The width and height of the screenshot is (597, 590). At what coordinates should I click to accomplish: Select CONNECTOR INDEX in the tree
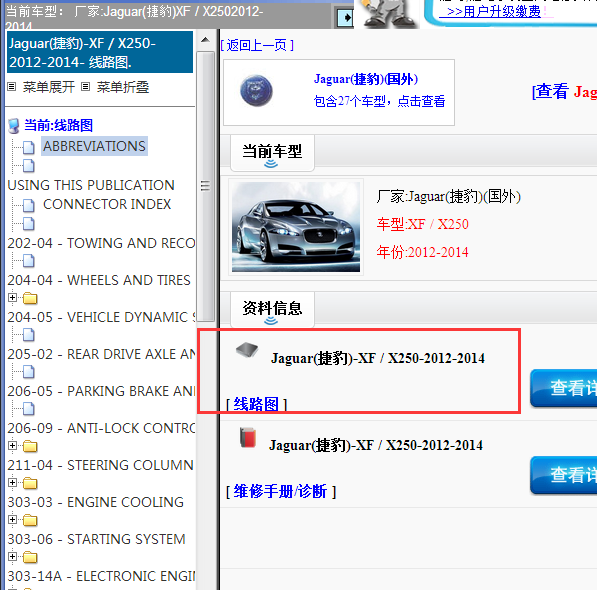coord(107,204)
